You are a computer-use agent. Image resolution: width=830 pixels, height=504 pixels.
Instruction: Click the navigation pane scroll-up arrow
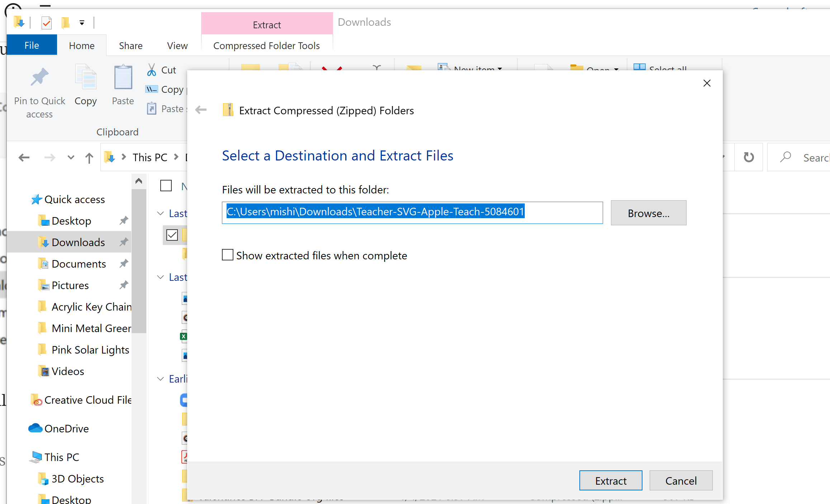point(139,181)
